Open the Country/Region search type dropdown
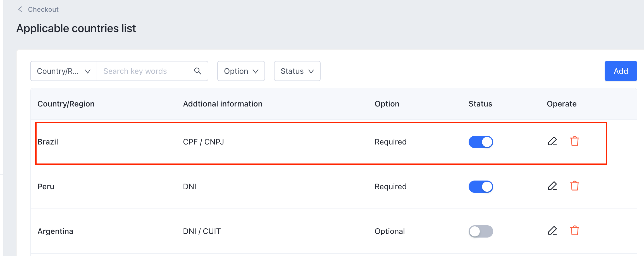 [x=64, y=71]
